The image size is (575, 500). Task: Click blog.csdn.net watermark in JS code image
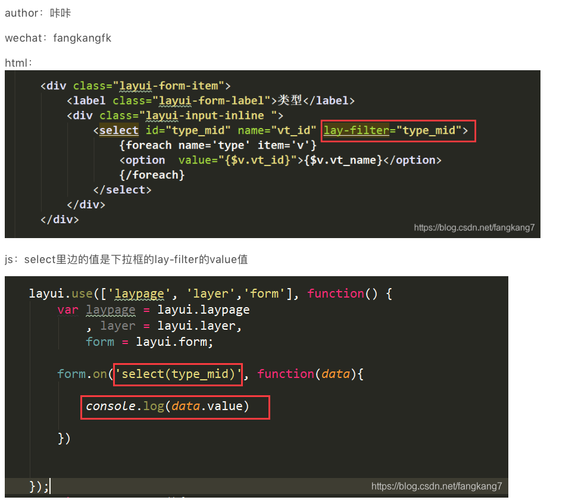tap(436, 486)
